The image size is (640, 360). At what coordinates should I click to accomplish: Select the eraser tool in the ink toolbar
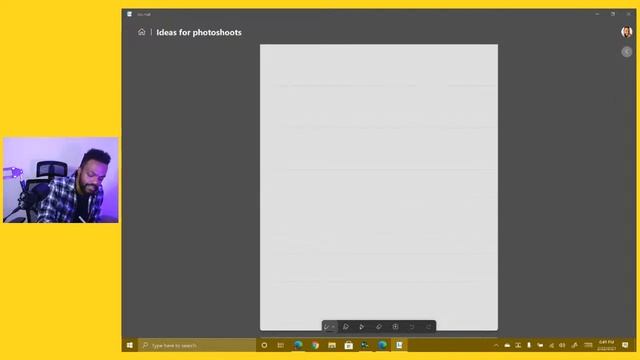coord(378,327)
